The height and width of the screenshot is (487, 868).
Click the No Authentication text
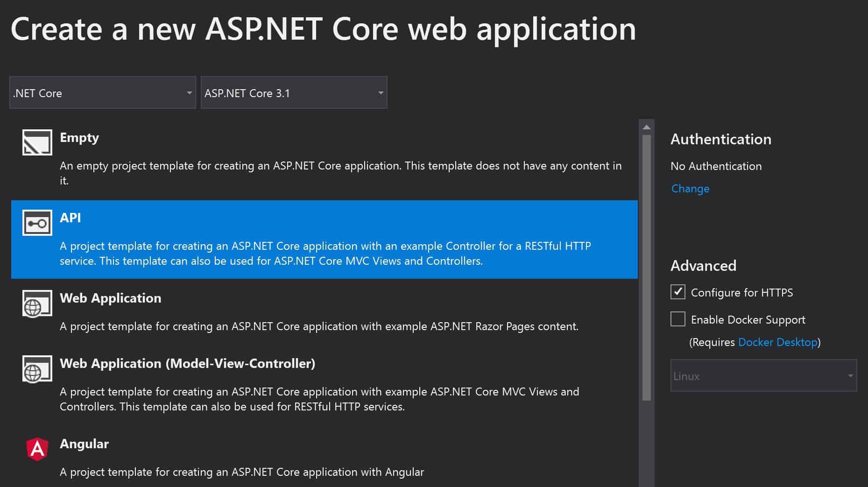716,166
